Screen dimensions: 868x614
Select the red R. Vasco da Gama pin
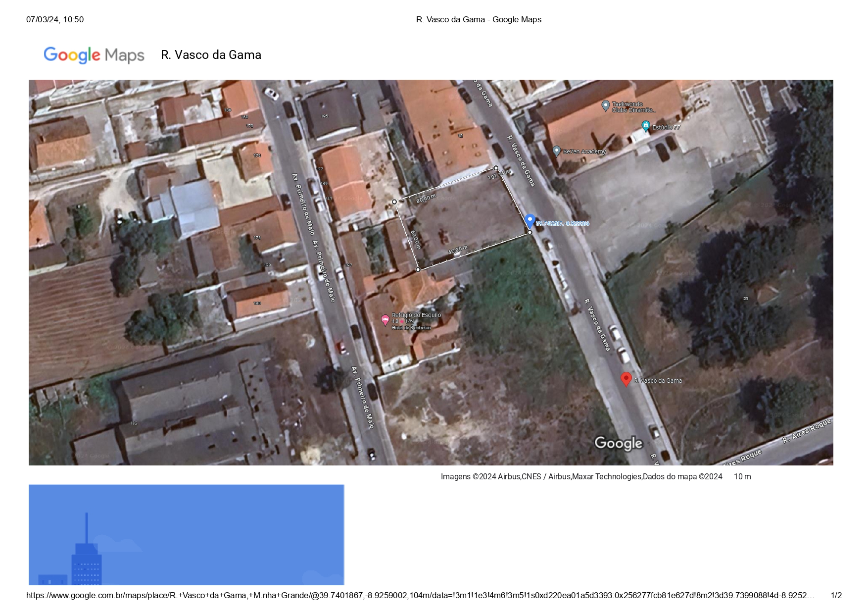click(626, 379)
